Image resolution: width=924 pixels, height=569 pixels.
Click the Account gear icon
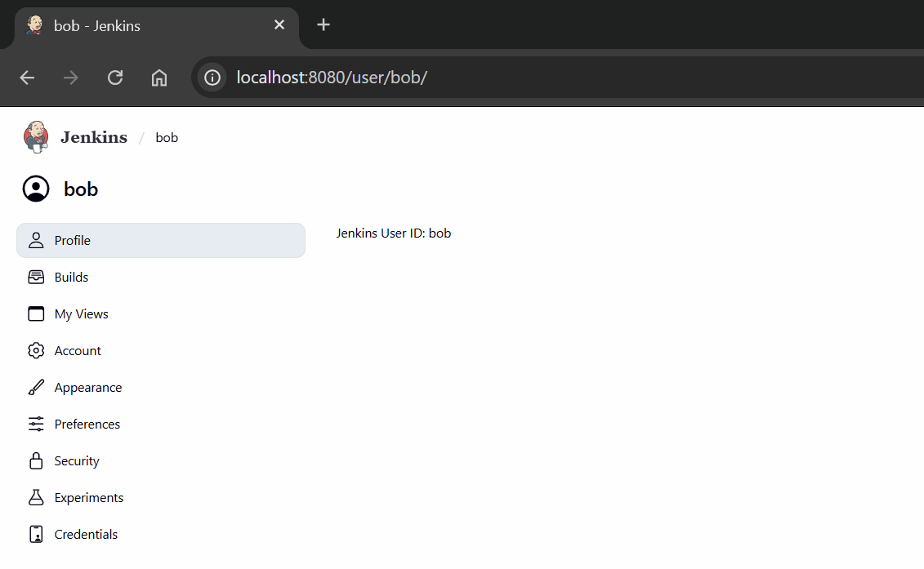pyautogui.click(x=36, y=350)
